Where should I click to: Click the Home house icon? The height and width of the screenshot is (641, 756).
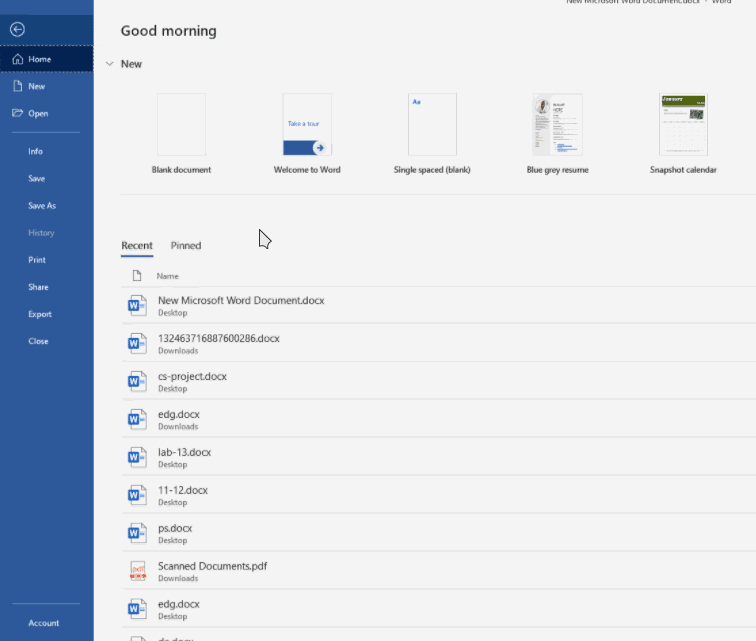[x=18, y=59]
